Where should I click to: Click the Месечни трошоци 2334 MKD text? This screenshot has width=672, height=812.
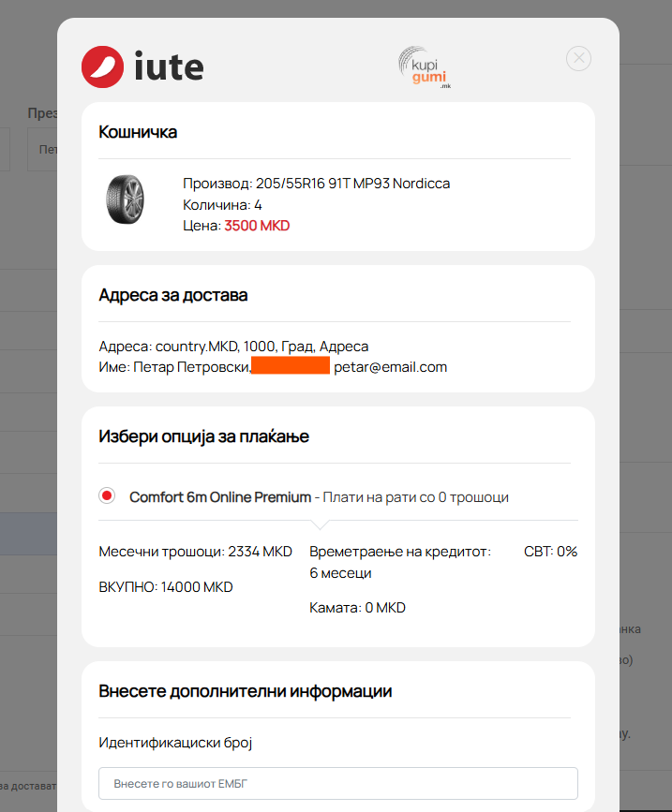coord(195,552)
